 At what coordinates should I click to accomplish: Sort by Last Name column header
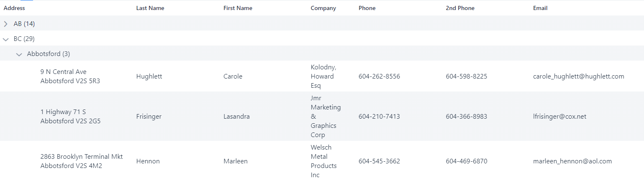150,8
